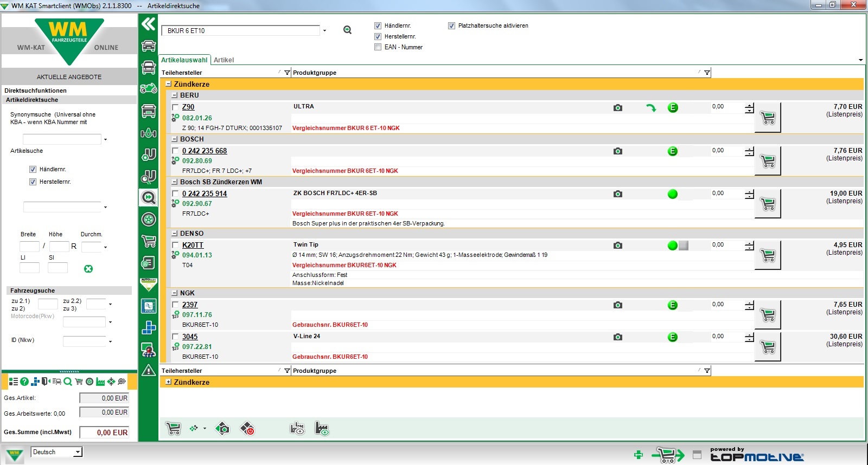Collapse the BERU manufacturer group
Screen dimensions: 868x465
[175, 95]
